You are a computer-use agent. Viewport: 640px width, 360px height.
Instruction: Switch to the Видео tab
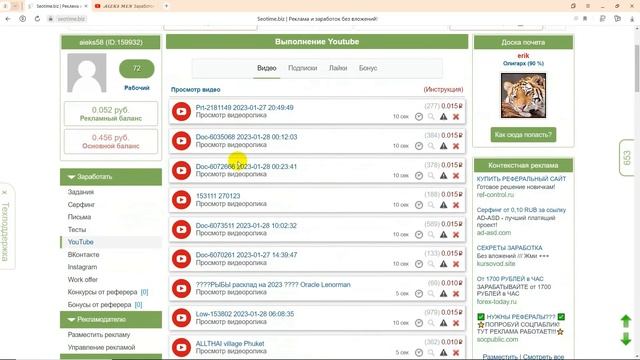click(x=267, y=68)
